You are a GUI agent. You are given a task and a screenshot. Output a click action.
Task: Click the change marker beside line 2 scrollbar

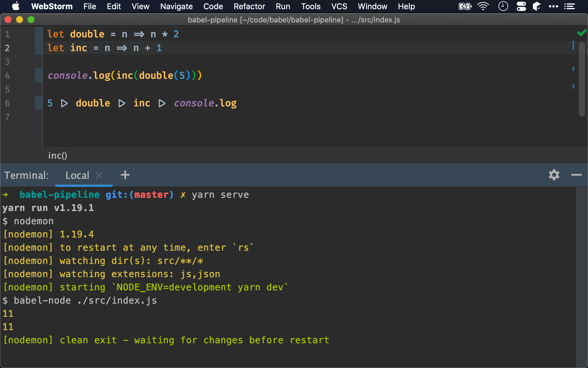[x=573, y=45]
